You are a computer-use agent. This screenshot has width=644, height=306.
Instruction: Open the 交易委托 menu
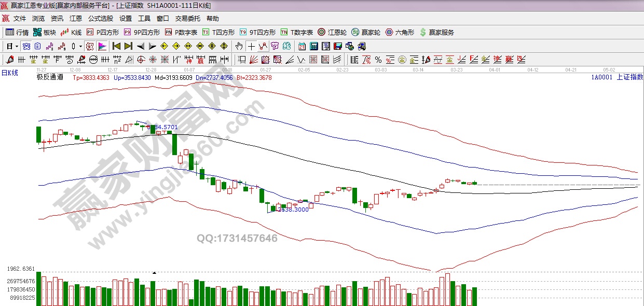[x=187, y=18]
